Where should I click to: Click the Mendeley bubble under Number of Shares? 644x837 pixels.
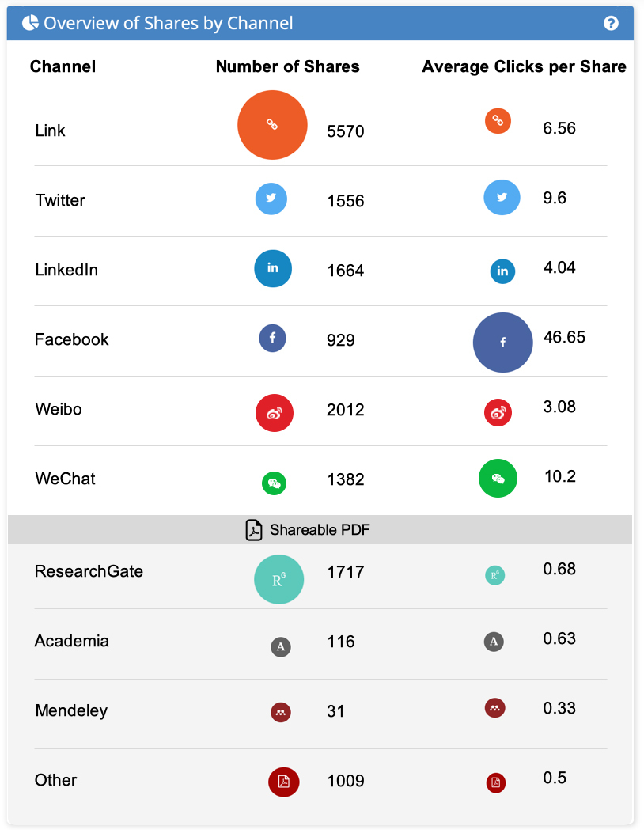click(280, 712)
